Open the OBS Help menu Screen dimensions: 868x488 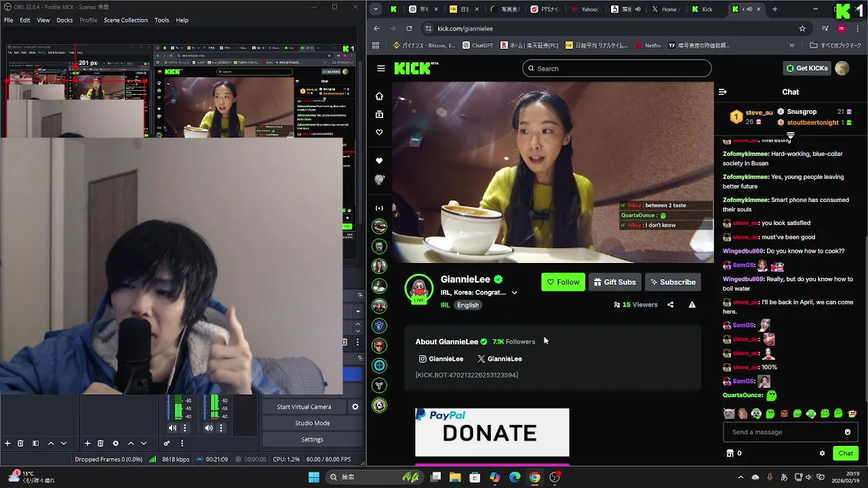tap(182, 20)
